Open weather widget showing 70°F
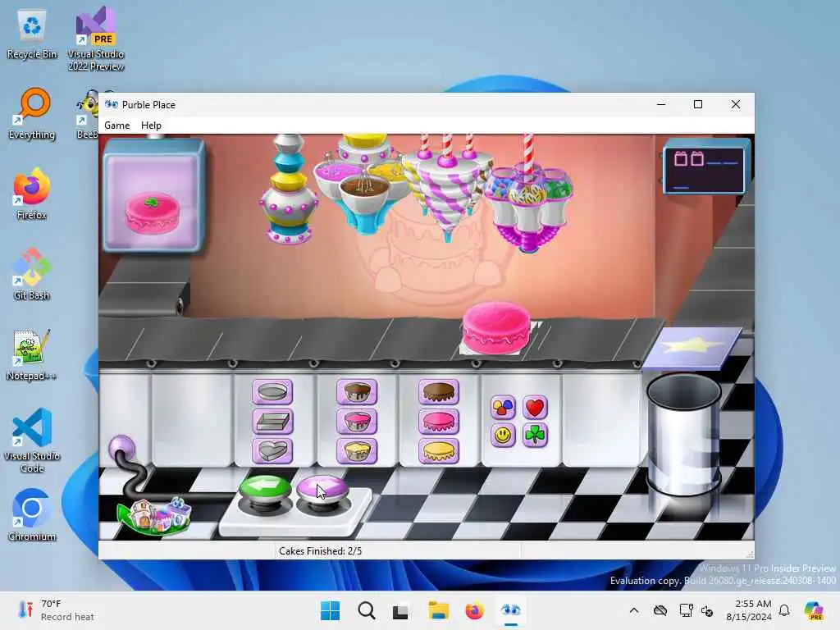 [x=56, y=610]
